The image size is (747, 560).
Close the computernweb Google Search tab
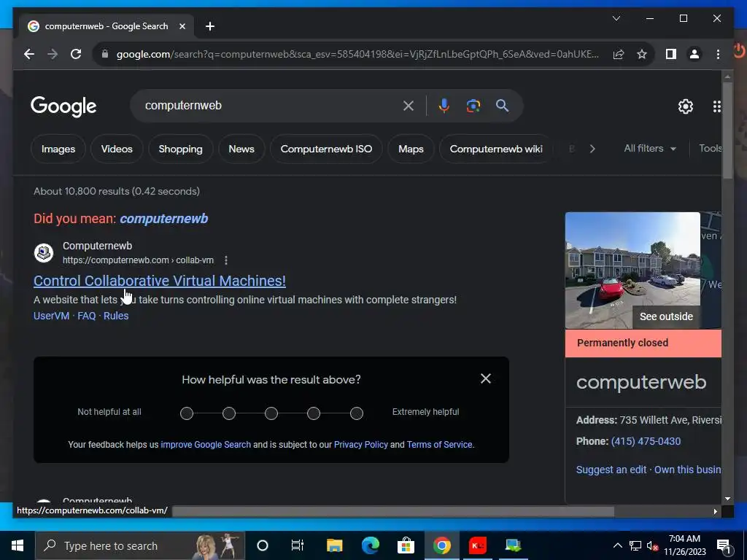pyautogui.click(x=182, y=26)
